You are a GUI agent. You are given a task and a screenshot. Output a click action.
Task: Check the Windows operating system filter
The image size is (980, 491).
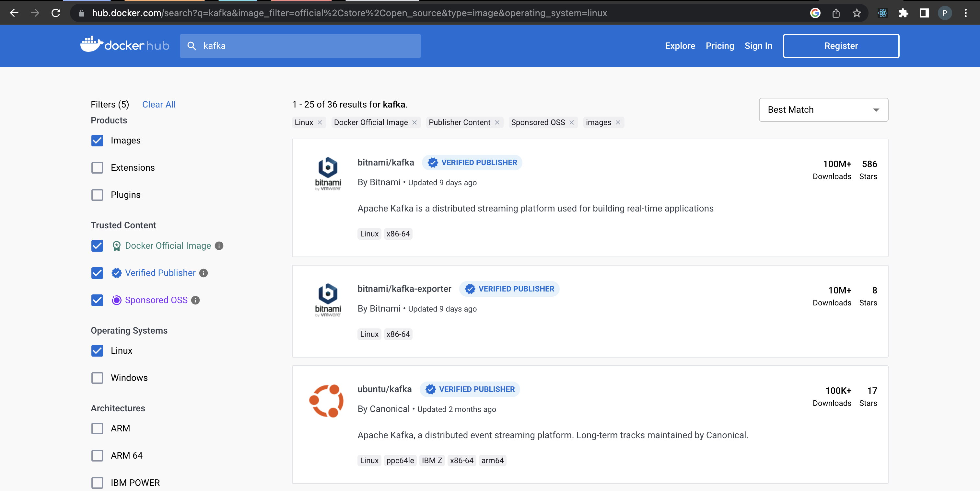98,378
